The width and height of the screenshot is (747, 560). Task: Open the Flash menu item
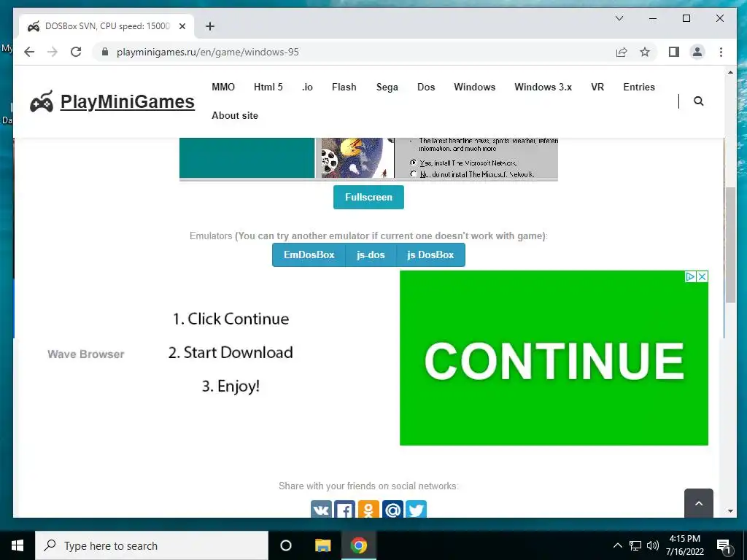(344, 87)
